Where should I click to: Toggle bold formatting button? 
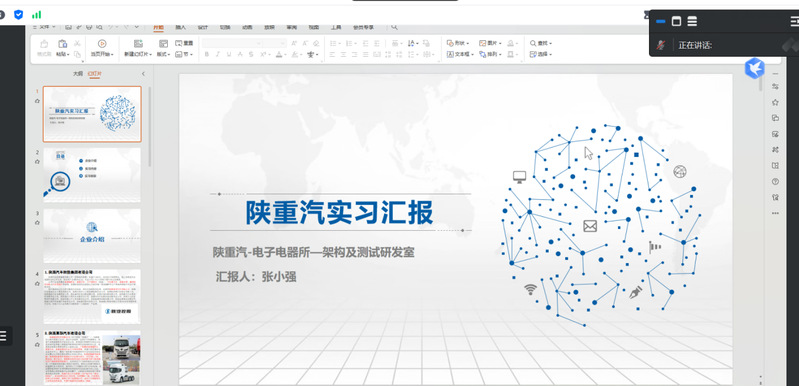206,54
